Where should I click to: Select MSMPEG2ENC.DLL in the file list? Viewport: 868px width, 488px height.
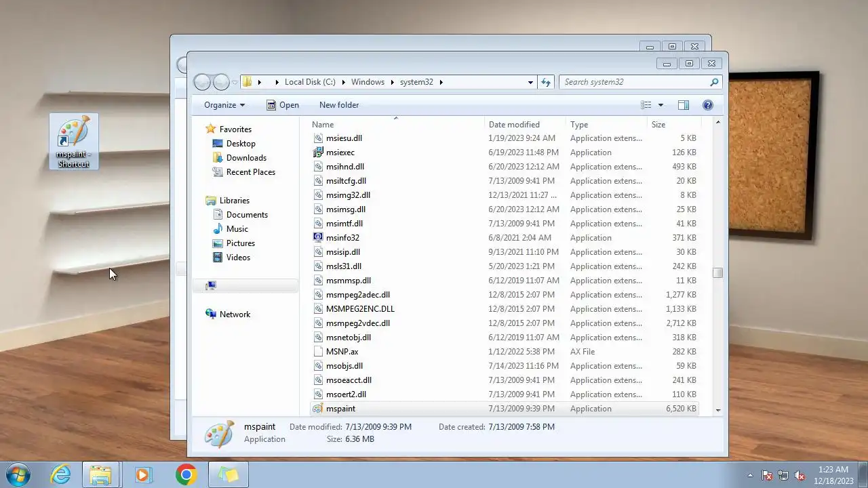[505, 309]
